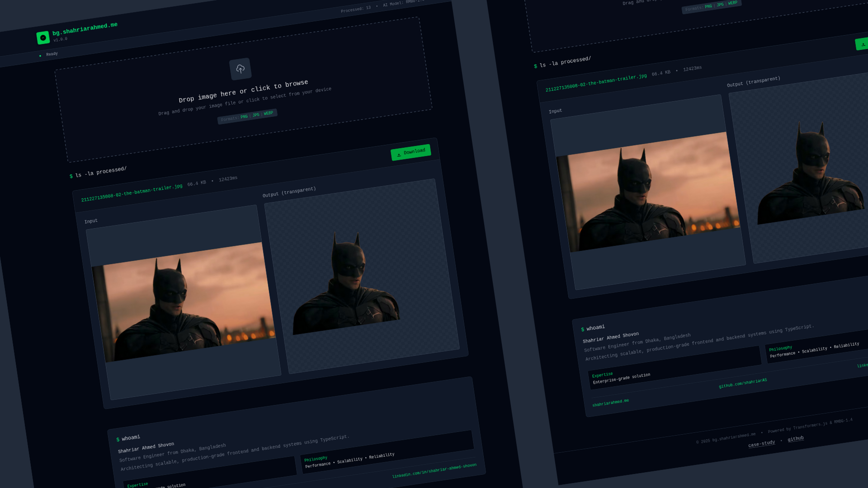
Task: Open the bg.shahriarahmed.me site title
Action: coord(85,28)
